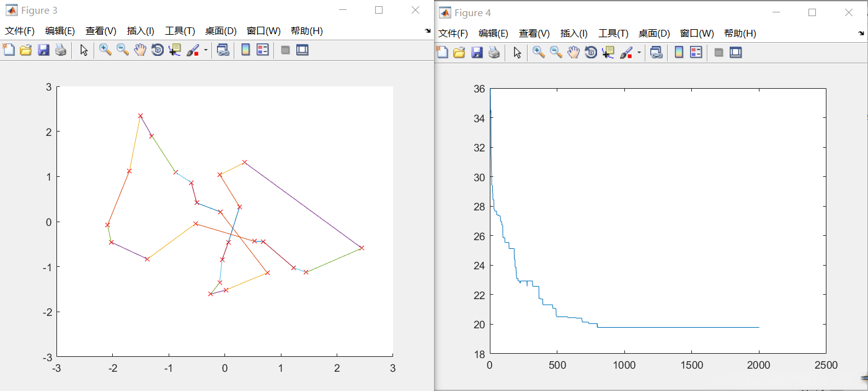Print Figure 4 via printer icon
The image size is (868, 391).
coord(494,52)
